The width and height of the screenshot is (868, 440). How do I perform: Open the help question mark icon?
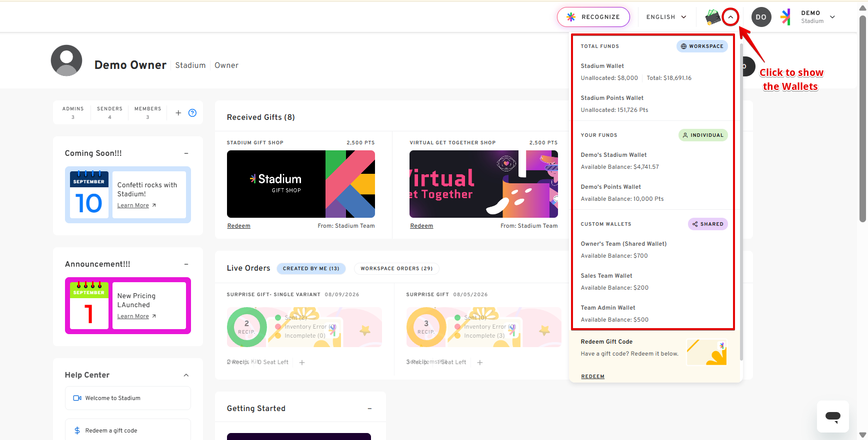pos(192,113)
